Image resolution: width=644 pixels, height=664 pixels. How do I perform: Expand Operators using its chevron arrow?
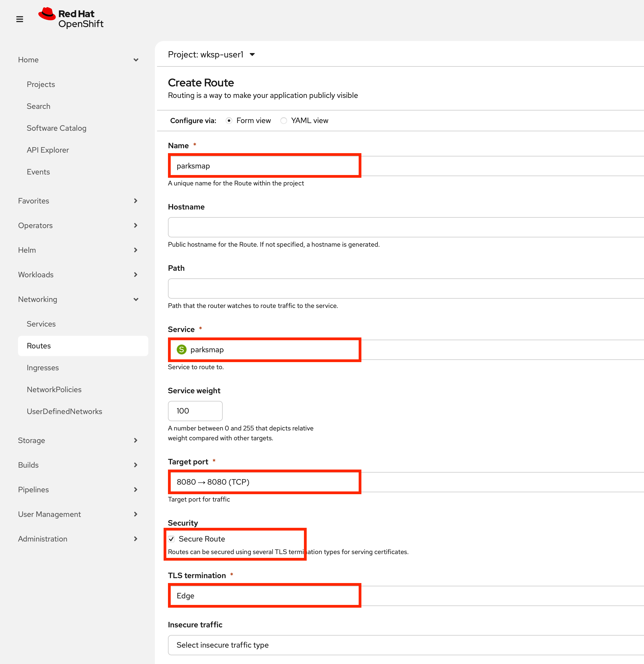click(136, 225)
